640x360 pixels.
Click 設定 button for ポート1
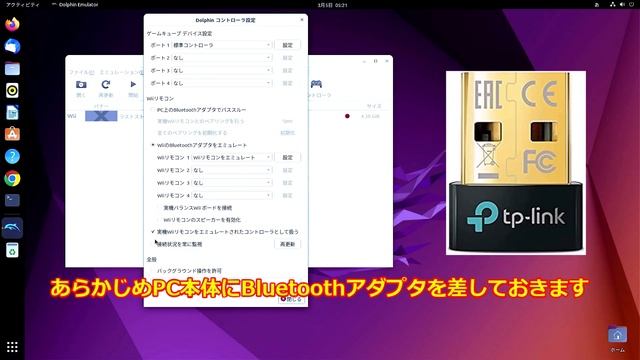[287, 45]
